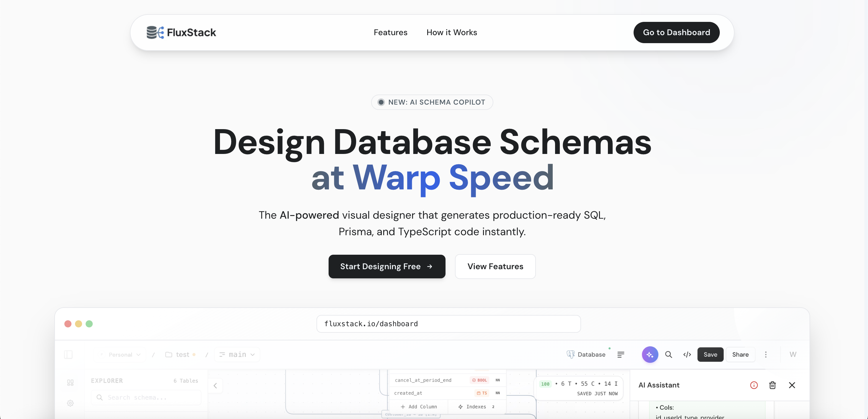
Task: Click the EXPLORER panel heading
Action: click(x=107, y=381)
